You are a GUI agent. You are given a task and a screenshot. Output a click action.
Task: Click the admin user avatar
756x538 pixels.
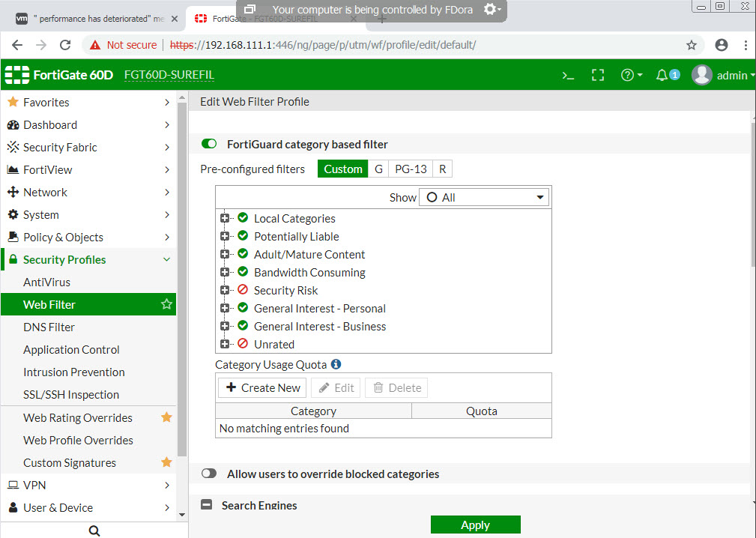(x=701, y=75)
